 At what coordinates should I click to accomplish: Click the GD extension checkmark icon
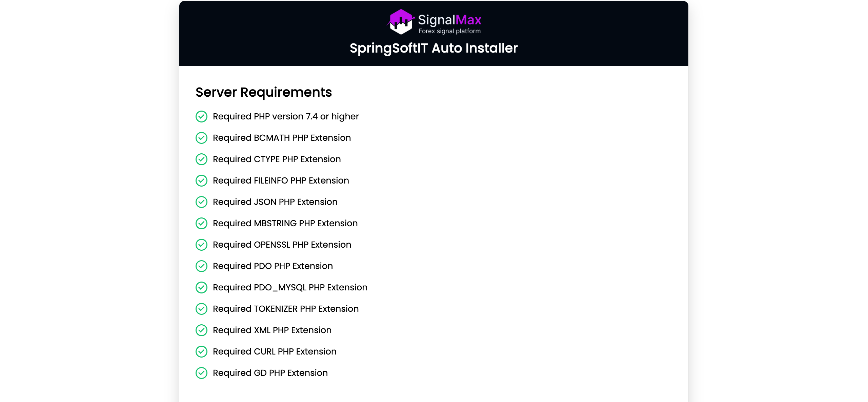[201, 373]
